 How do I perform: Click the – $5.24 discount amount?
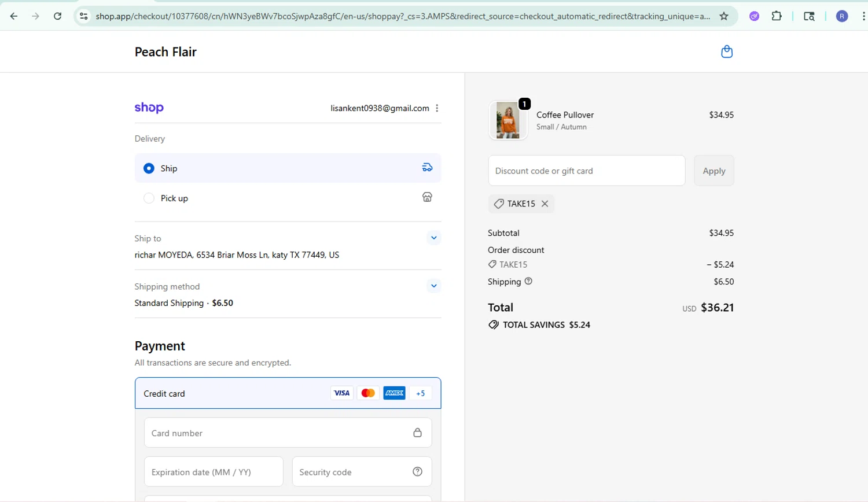click(720, 265)
